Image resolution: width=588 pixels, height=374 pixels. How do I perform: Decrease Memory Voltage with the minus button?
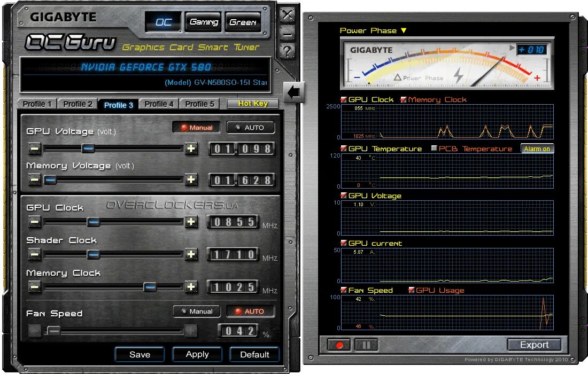[x=35, y=180]
